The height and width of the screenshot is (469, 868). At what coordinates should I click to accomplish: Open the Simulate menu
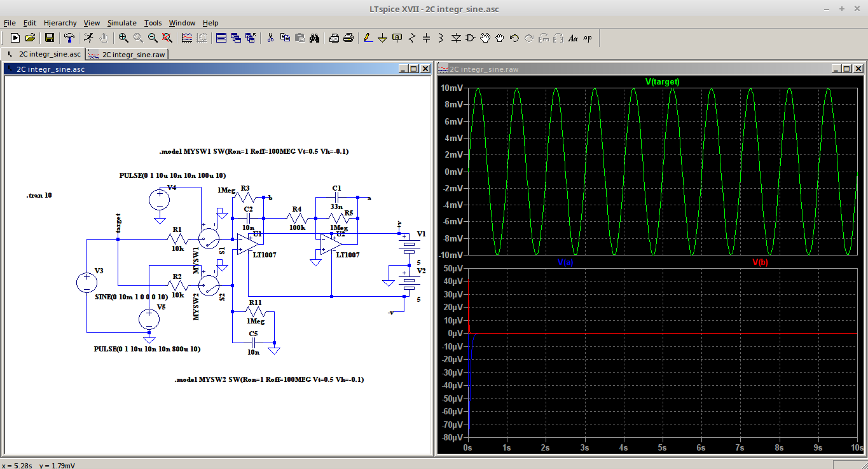tap(121, 23)
